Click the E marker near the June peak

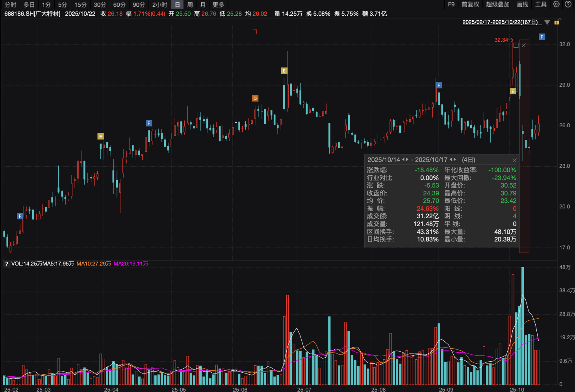(x=284, y=71)
